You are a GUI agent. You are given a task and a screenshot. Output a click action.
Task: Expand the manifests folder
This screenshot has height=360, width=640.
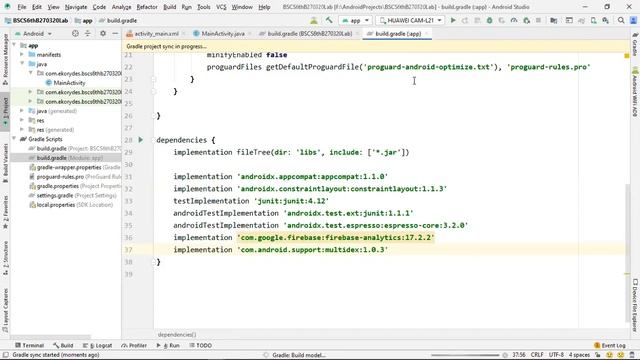22,55
